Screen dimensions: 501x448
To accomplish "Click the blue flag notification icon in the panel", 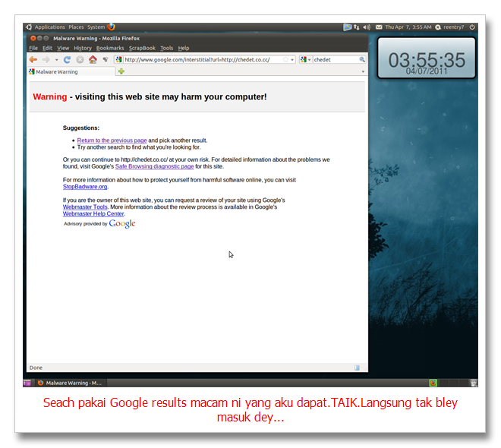I will (348, 27).
